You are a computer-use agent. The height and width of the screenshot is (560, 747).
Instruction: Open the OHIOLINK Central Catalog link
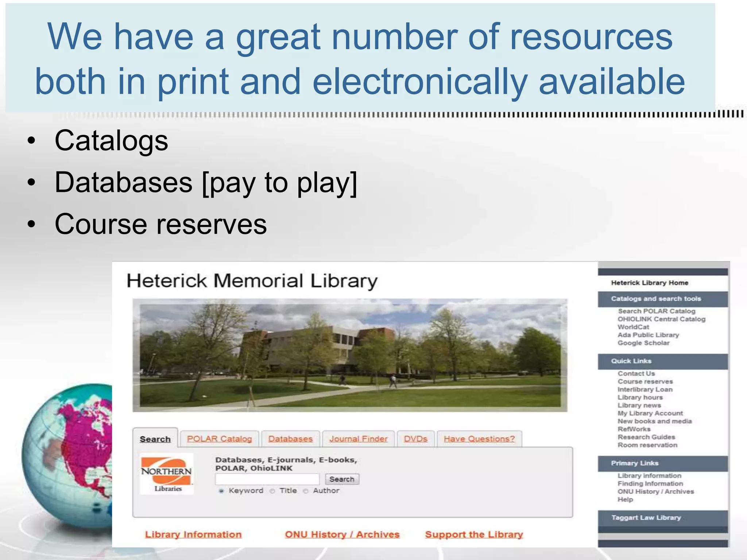point(661,319)
